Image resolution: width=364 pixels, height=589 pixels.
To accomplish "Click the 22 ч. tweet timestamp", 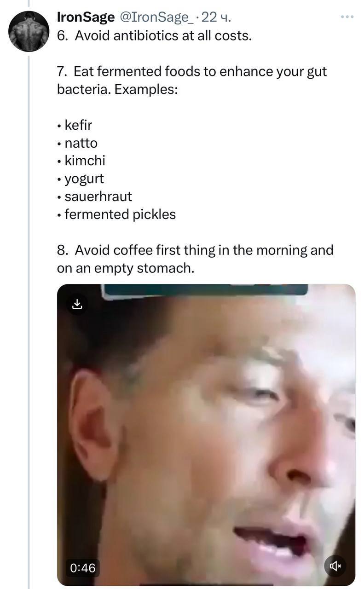I will click(216, 17).
